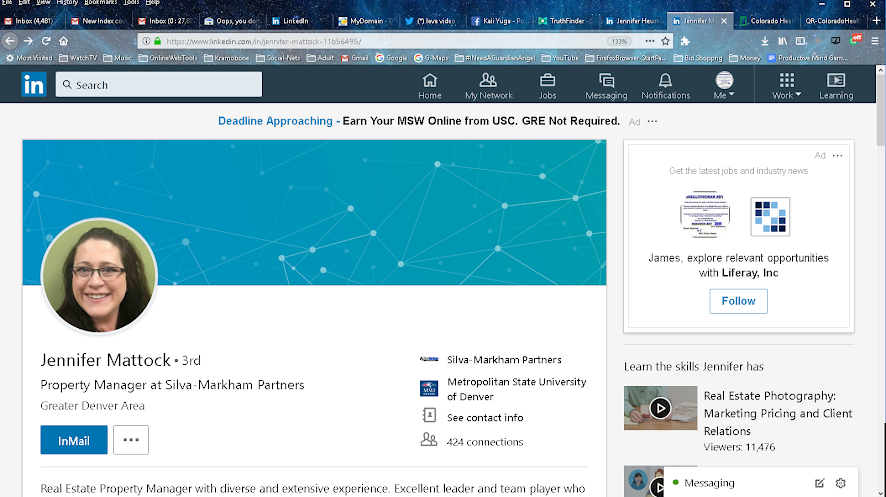Open the extensions puzzle icon
The width and height of the screenshot is (886, 497).
[685, 41]
